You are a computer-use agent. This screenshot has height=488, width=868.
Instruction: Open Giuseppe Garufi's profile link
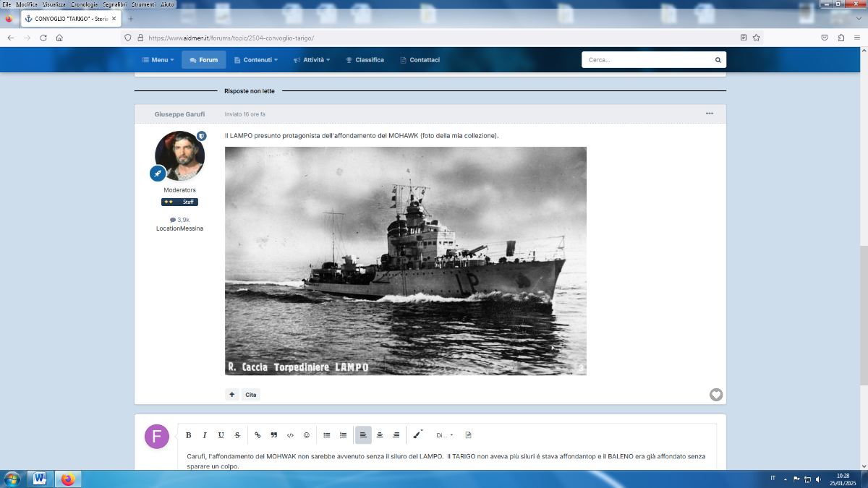pyautogui.click(x=179, y=114)
